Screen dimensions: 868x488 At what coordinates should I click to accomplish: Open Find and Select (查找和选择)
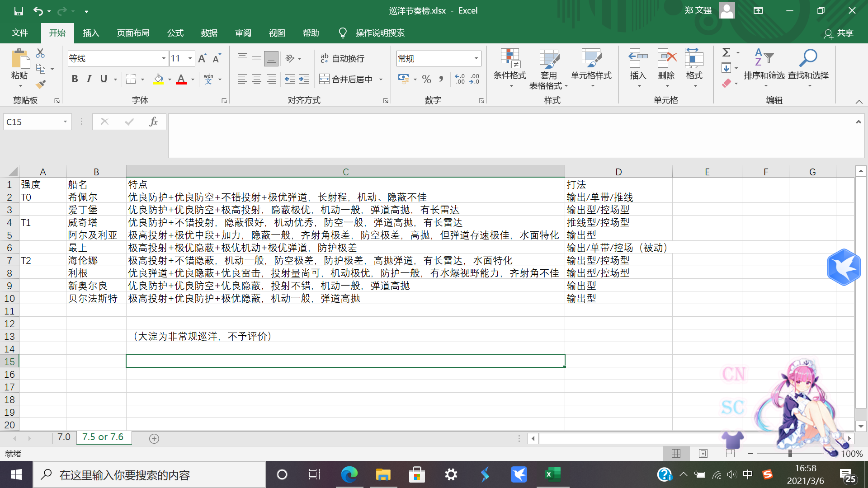[808, 68]
